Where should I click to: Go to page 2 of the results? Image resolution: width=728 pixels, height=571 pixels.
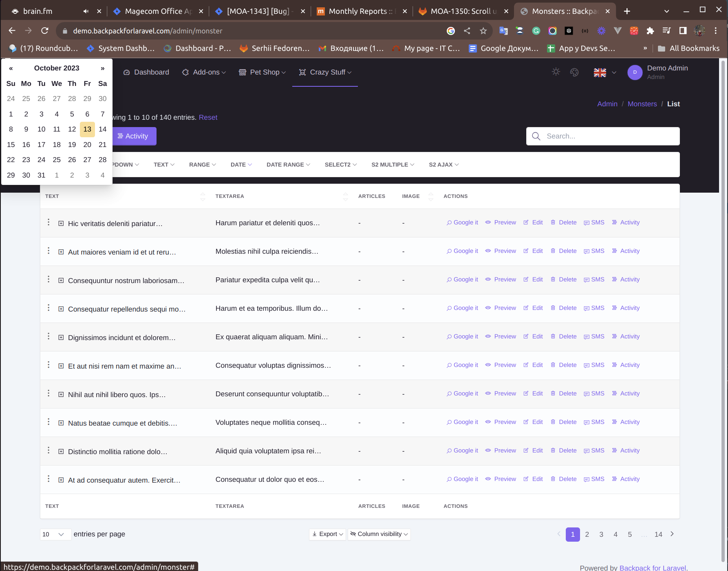[x=587, y=534]
